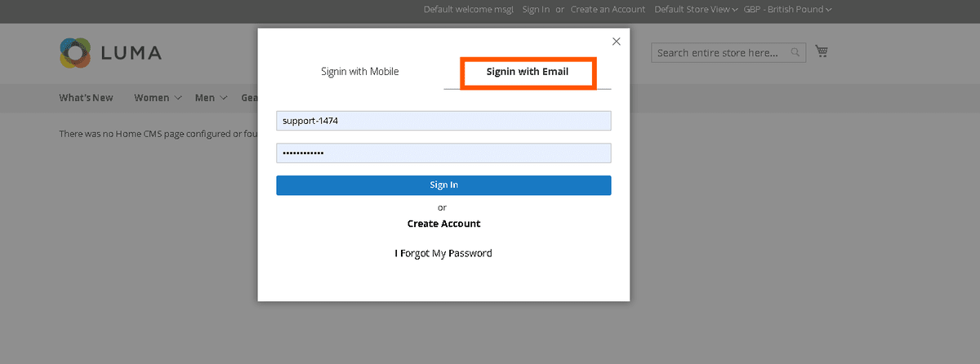
Task: Click the Luma logo icon
Action: (x=75, y=53)
